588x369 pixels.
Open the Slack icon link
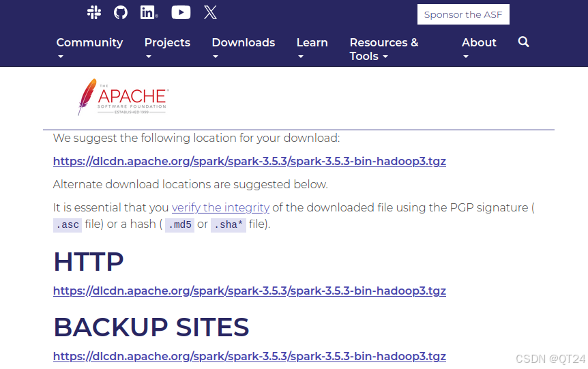coord(94,12)
